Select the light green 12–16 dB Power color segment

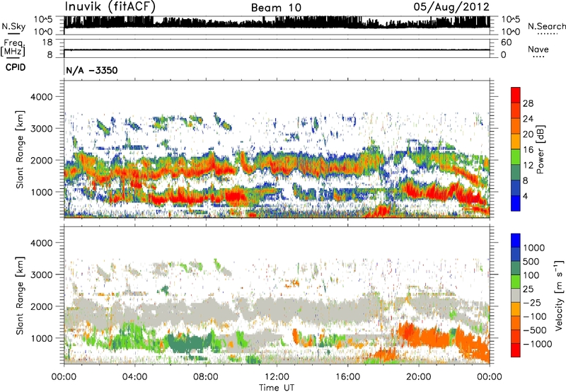coord(516,157)
